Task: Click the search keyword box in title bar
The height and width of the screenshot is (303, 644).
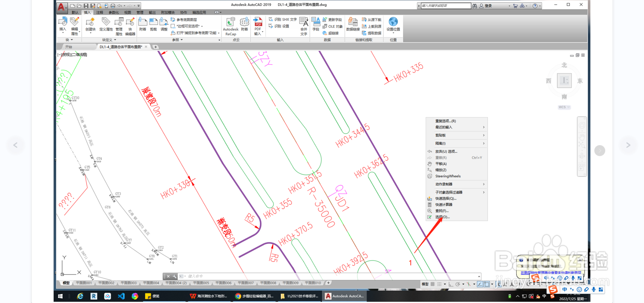Action: 446,6
